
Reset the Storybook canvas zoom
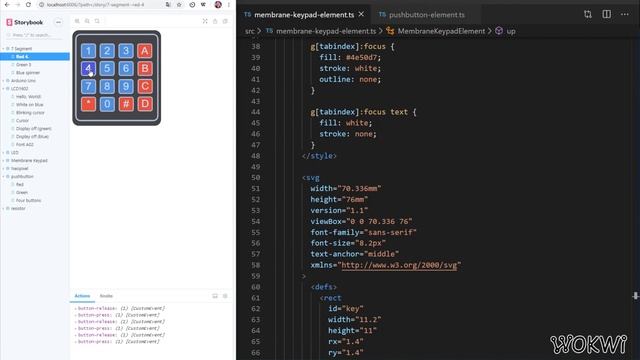pos(97,21)
